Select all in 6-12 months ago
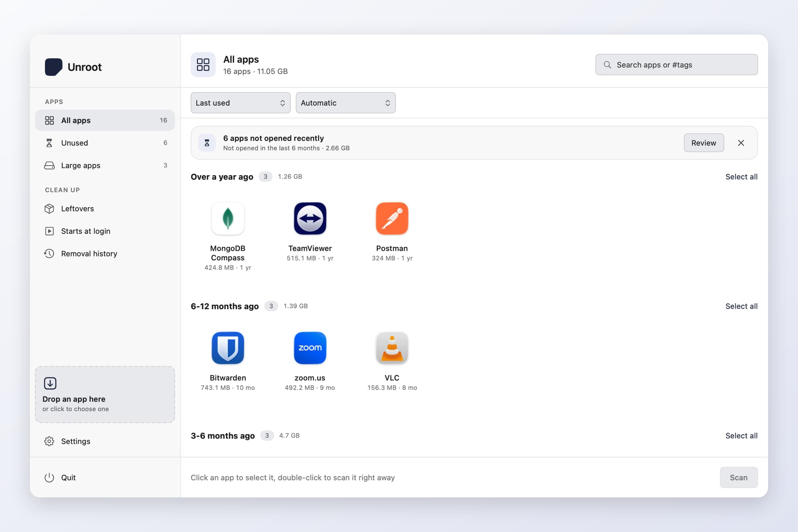 741,306
